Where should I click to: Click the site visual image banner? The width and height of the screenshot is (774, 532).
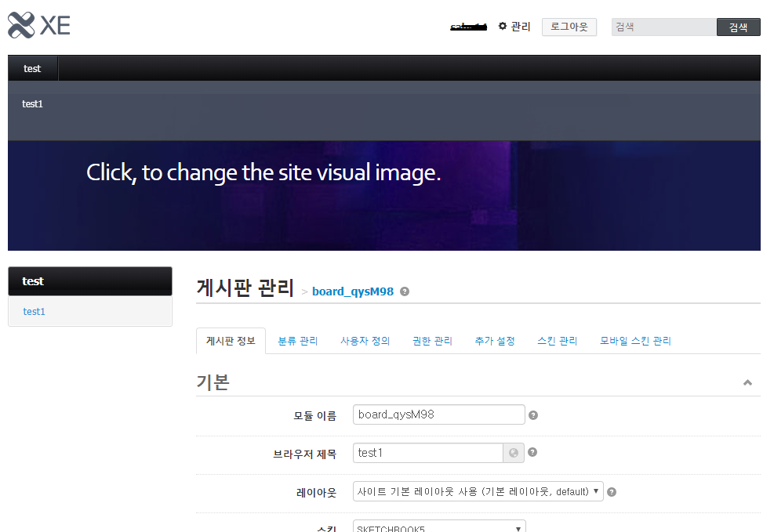(x=384, y=196)
